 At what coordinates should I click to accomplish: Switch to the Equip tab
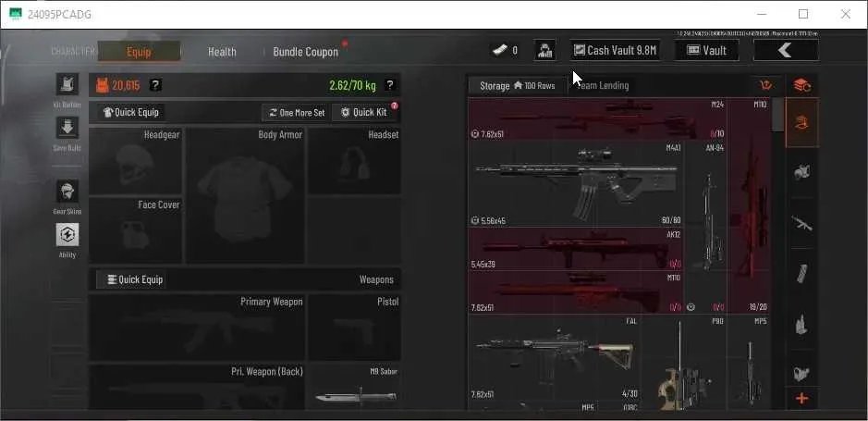pyautogui.click(x=139, y=52)
